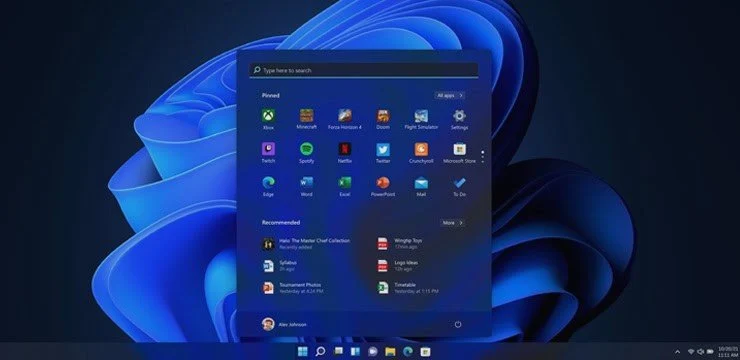
Task: Expand More recommended items
Action: point(453,223)
